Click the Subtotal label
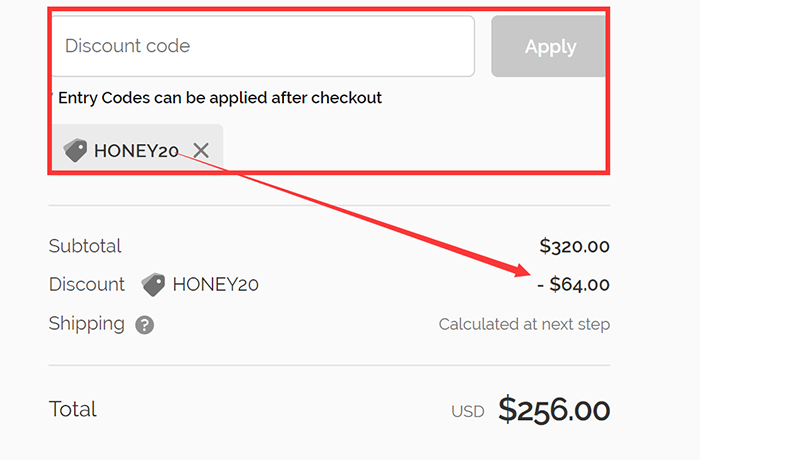The height and width of the screenshot is (460, 800). [85, 246]
